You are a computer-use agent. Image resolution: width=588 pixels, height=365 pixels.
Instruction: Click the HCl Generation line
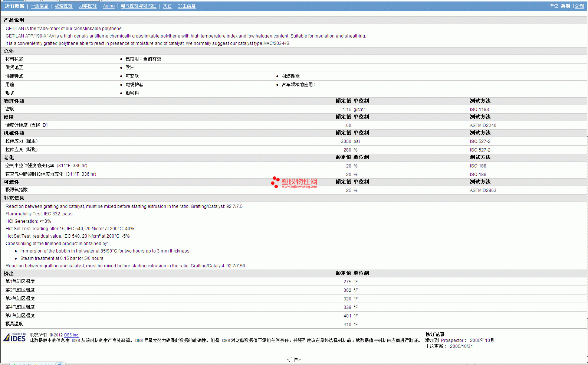click(x=28, y=221)
